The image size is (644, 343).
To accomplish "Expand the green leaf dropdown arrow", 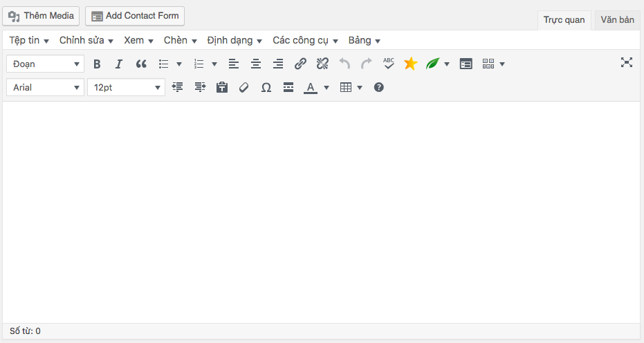I will pos(447,64).
